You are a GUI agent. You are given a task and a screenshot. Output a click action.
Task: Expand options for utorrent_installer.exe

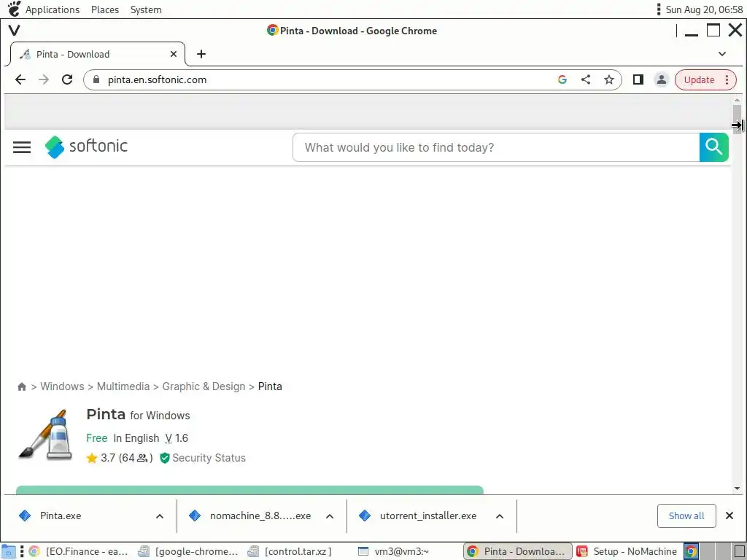click(499, 516)
